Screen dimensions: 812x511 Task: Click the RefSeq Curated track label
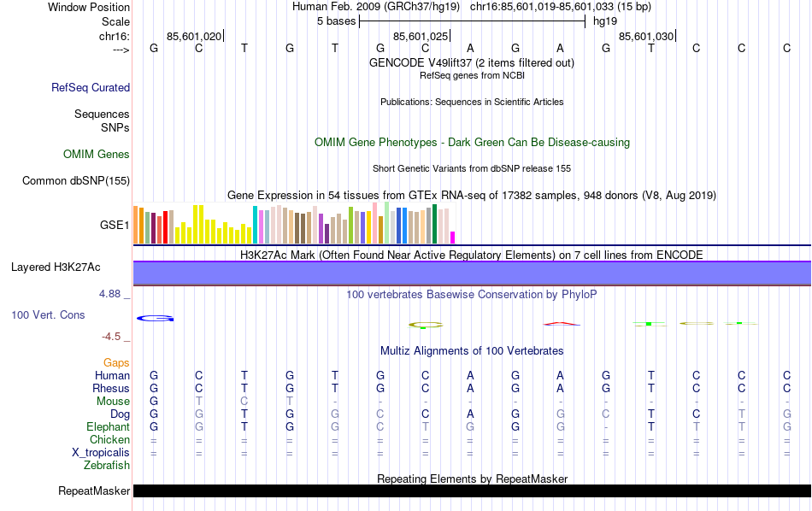[x=91, y=87]
